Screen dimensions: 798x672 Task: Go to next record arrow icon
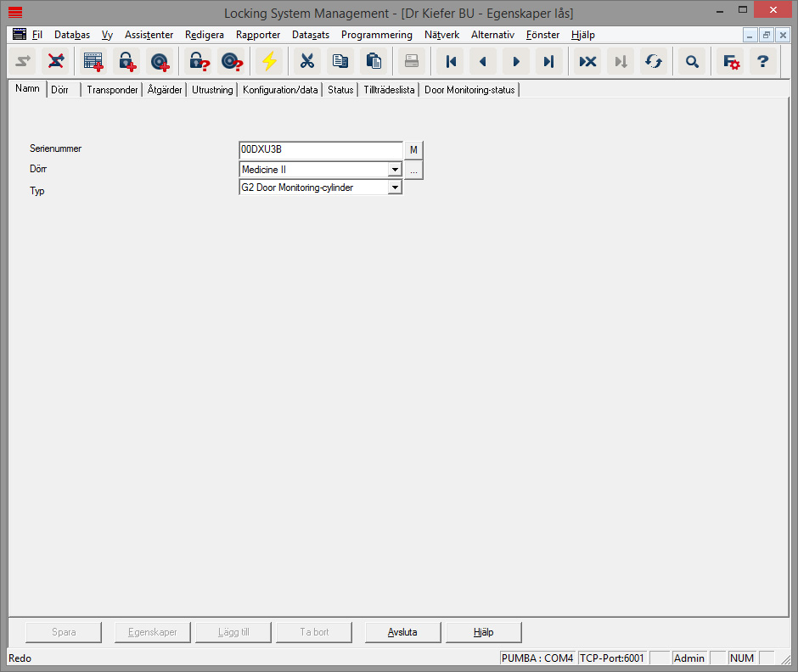coord(515,61)
